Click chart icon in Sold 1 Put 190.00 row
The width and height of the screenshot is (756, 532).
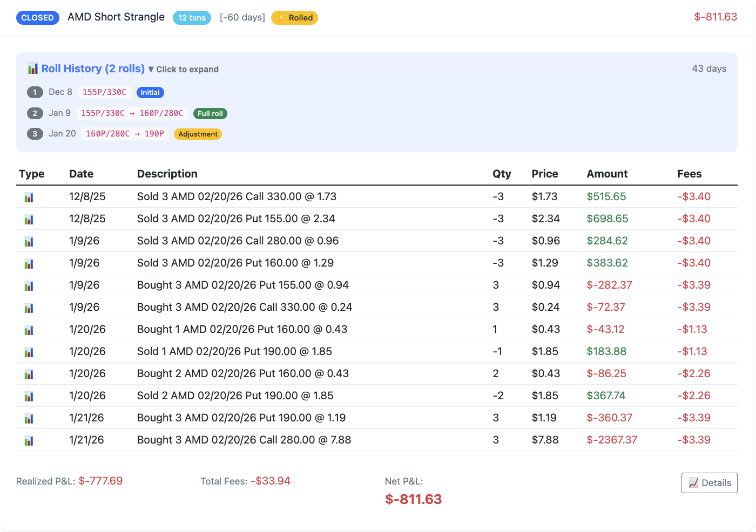pyautogui.click(x=29, y=352)
